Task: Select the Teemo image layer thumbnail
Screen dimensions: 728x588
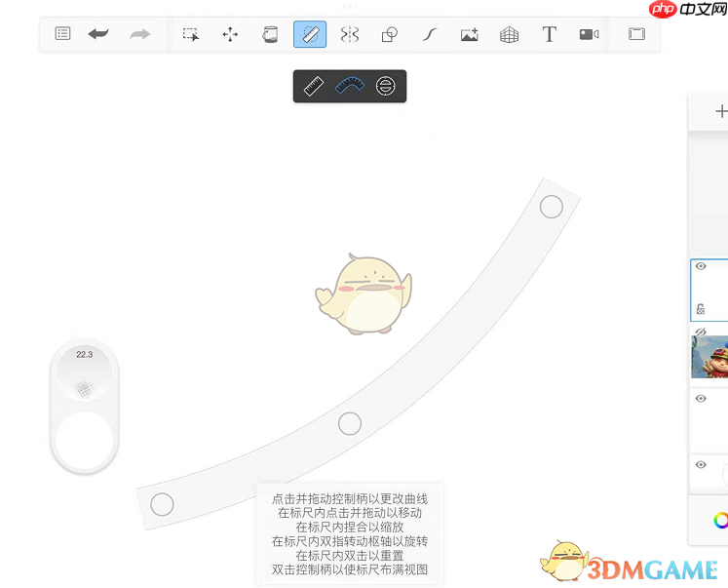Action: coord(709,357)
